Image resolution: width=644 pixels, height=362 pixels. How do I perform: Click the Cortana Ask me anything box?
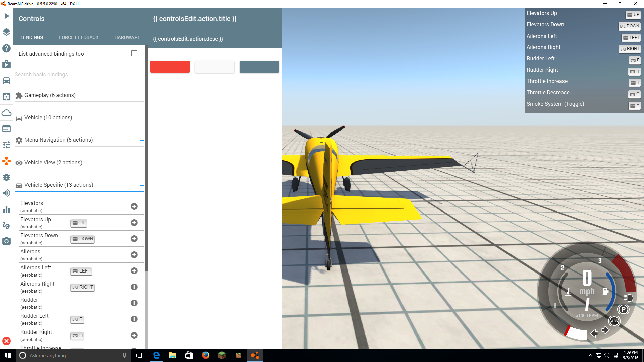pyautogui.click(x=73, y=355)
